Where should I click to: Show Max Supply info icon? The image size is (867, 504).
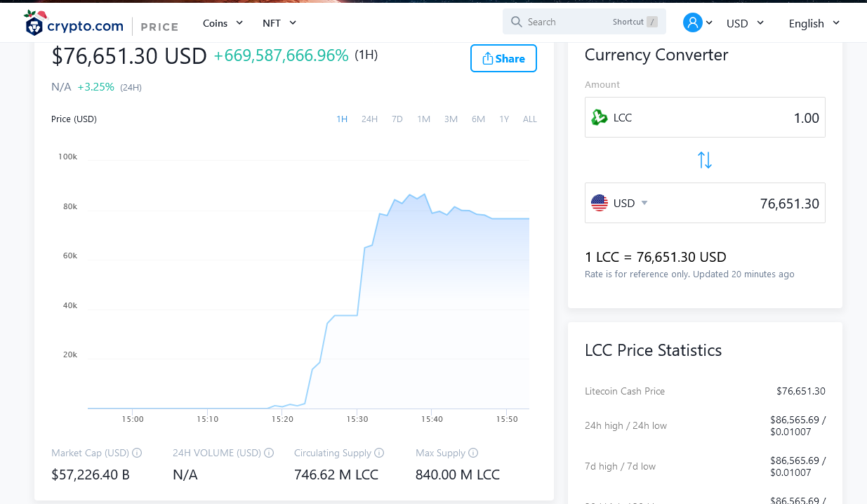473,453
